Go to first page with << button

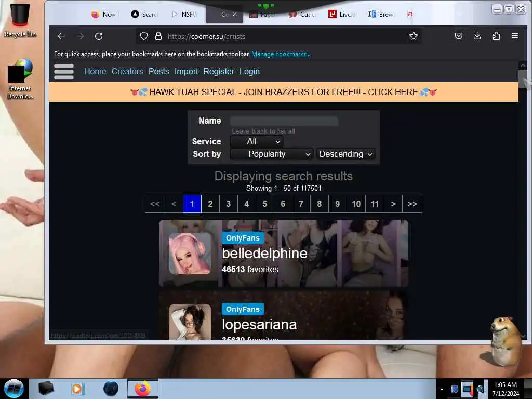pos(155,204)
